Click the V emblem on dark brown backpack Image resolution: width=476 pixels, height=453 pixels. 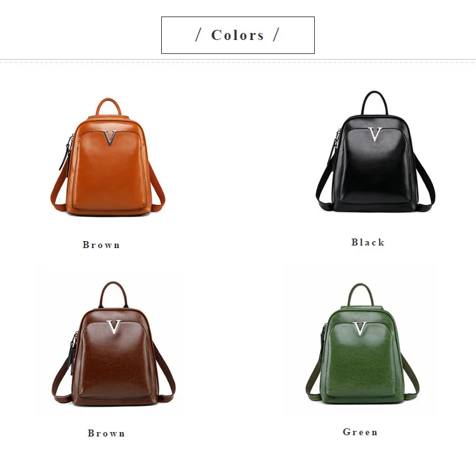114,327
